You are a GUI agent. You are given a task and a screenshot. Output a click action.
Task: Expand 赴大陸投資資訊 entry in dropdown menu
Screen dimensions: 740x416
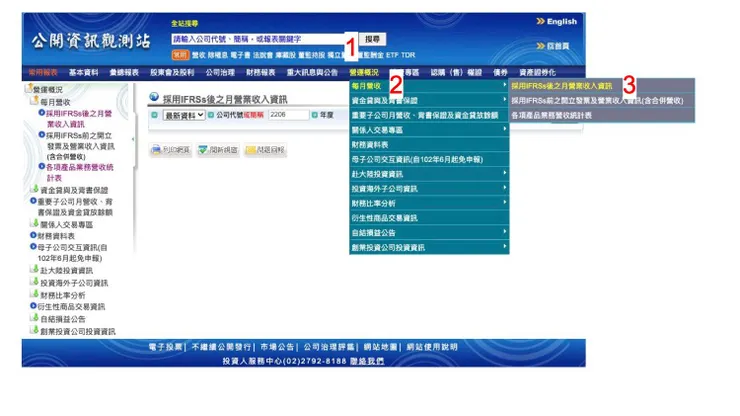pyautogui.click(x=429, y=174)
